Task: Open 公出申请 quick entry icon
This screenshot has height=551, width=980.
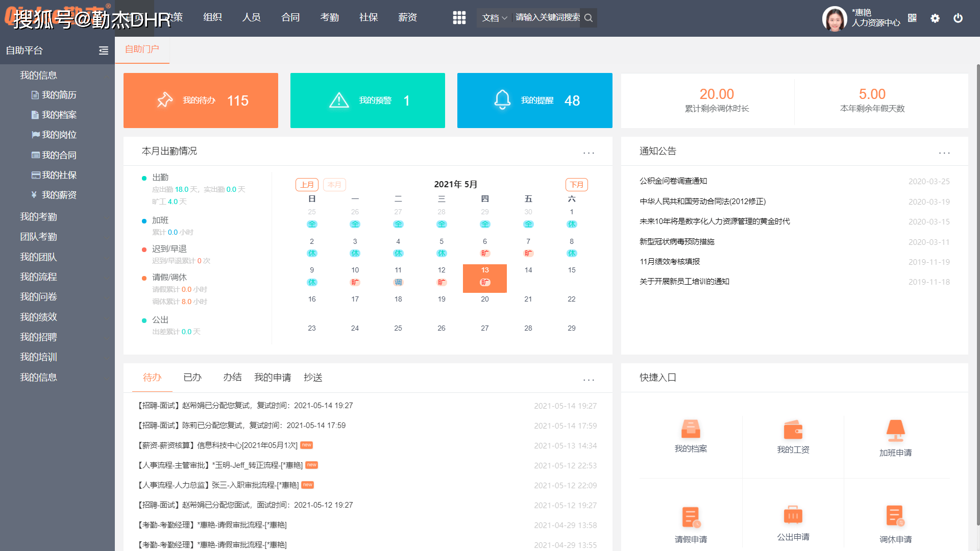Action: tap(793, 515)
